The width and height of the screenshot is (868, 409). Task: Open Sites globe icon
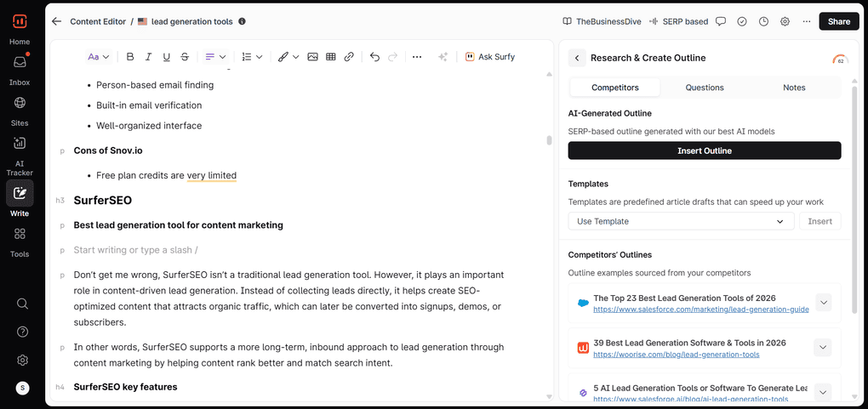pos(20,102)
